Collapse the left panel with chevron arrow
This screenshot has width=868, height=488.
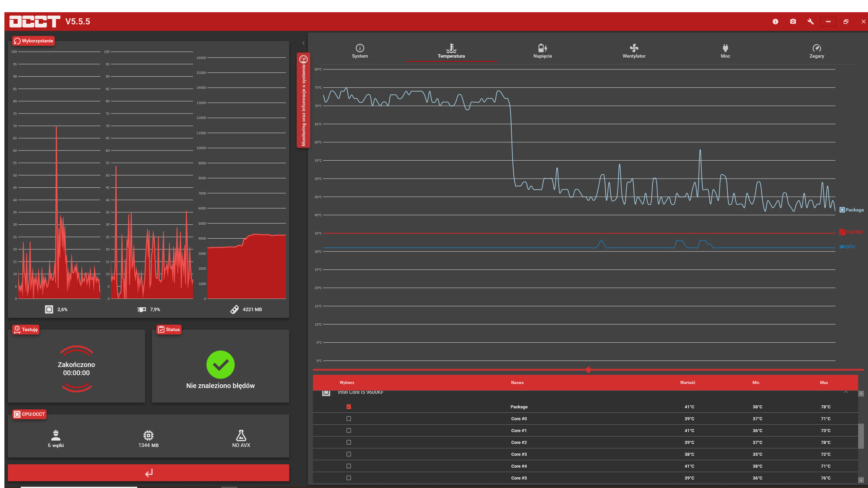303,43
